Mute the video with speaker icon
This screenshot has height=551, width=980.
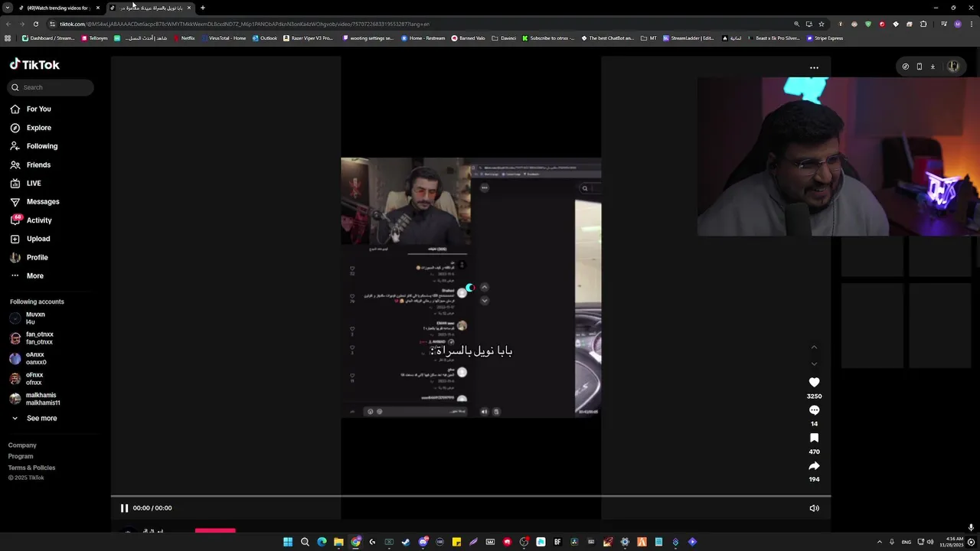coord(814,508)
